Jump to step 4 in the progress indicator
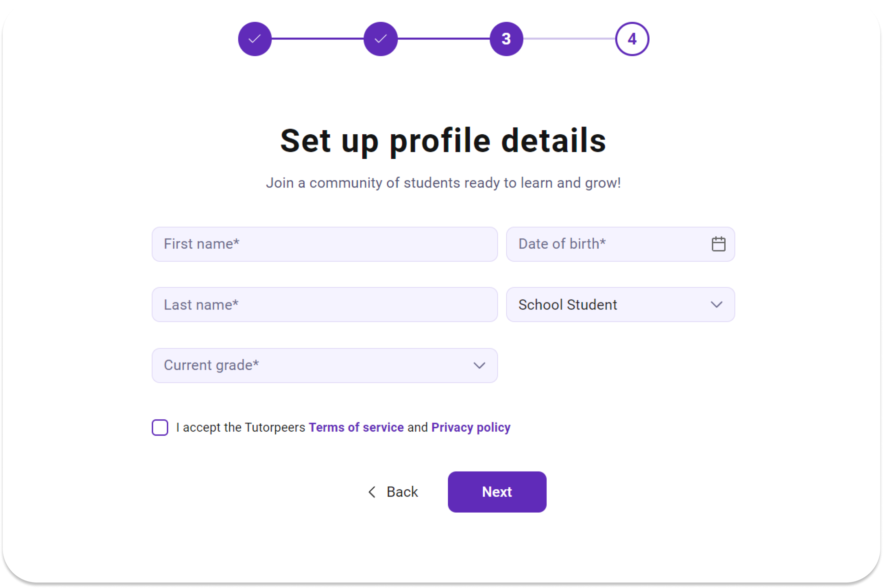The height and width of the screenshot is (588, 883). [632, 39]
